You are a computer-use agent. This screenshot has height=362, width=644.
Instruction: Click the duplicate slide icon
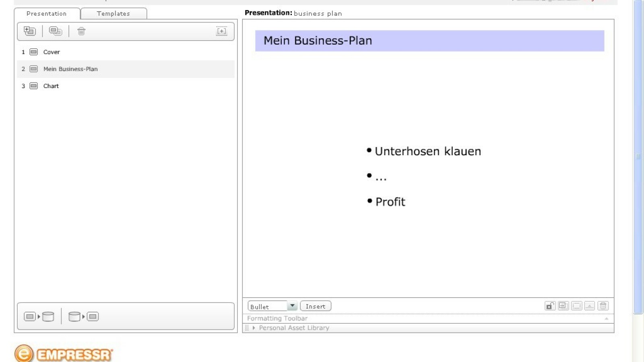coord(56,31)
